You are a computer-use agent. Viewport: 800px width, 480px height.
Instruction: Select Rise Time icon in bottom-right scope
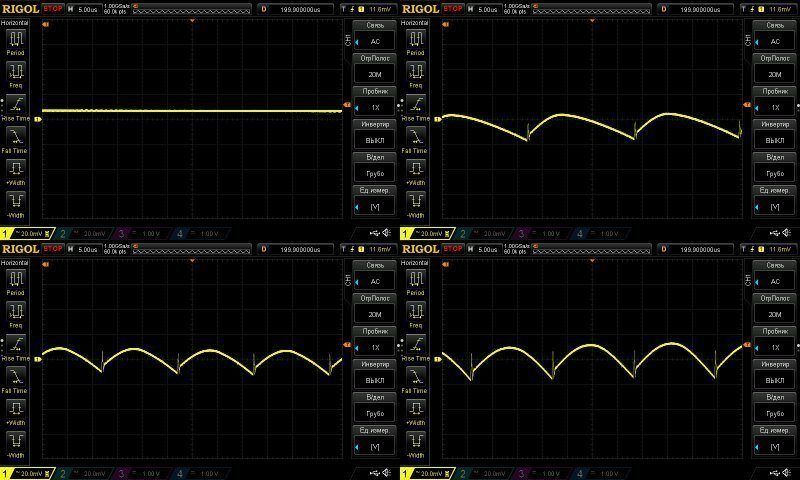pyautogui.click(x=416, y=344)
